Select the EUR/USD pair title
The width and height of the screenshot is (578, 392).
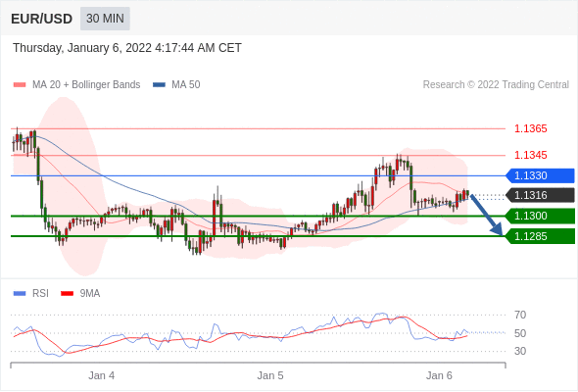click(42, 19)
